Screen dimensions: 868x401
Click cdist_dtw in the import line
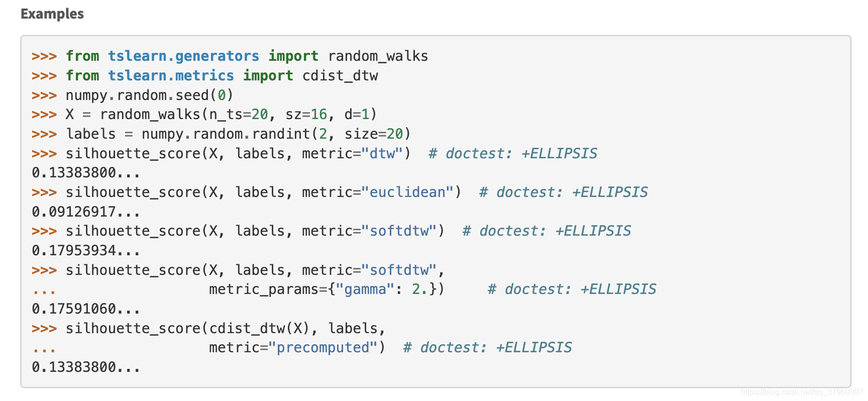coord(340,75)
